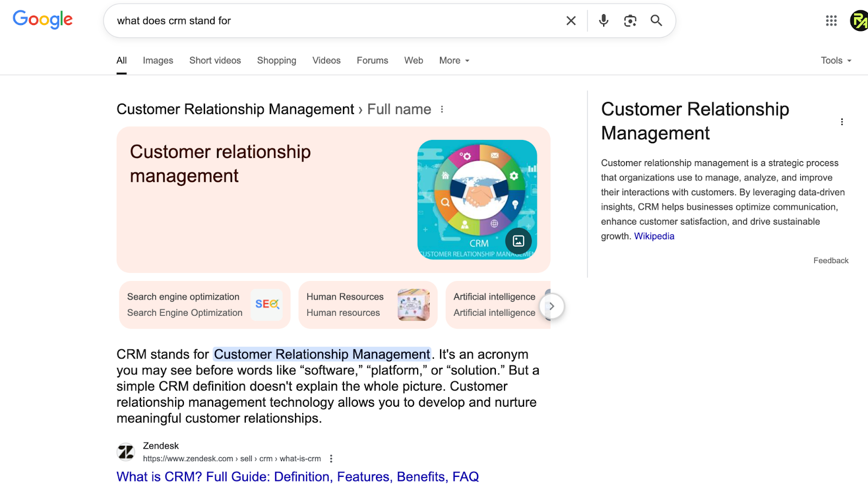Open the Artificial intelligence card
Viewport: 868px width, 498px height.
(497, 305)
